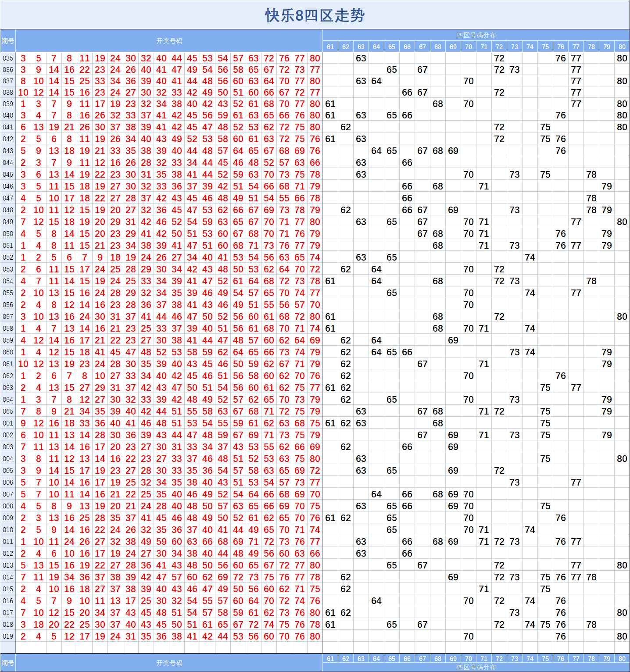Click black 78 in row 045 distribution
The image size is (630, 672).
(591, 175)
